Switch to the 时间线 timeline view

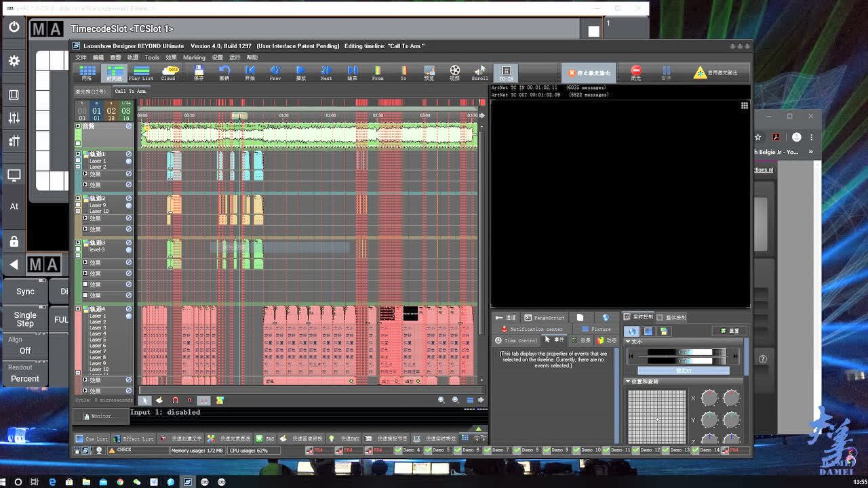coord(114,73)
